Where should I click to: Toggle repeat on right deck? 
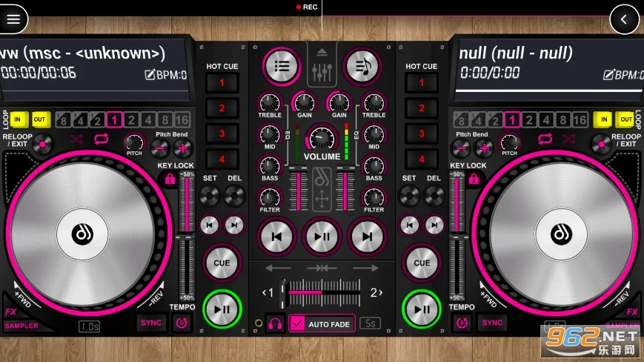[545, 139]
